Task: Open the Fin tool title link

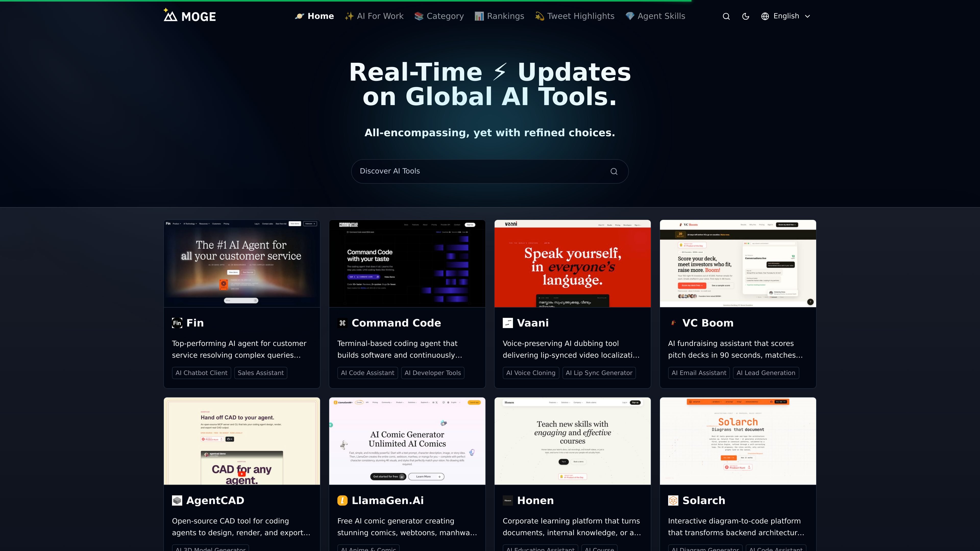Action: (x=195, y=323)
